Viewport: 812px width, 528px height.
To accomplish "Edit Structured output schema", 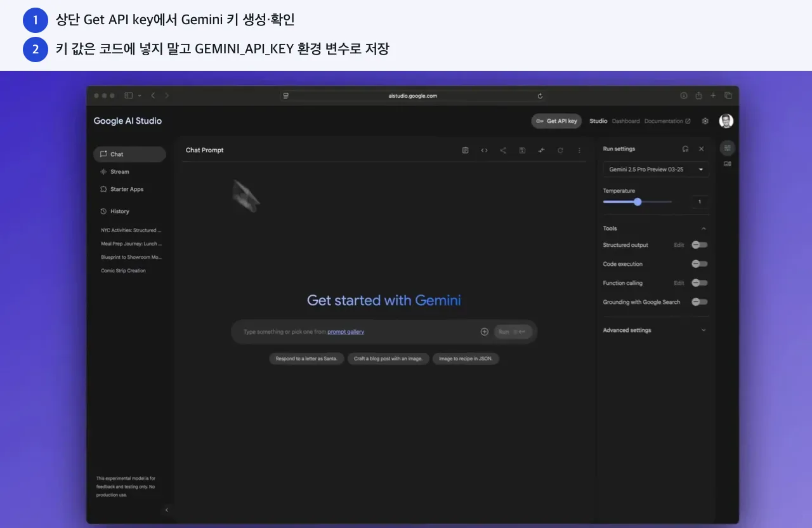I will [679, 245].
